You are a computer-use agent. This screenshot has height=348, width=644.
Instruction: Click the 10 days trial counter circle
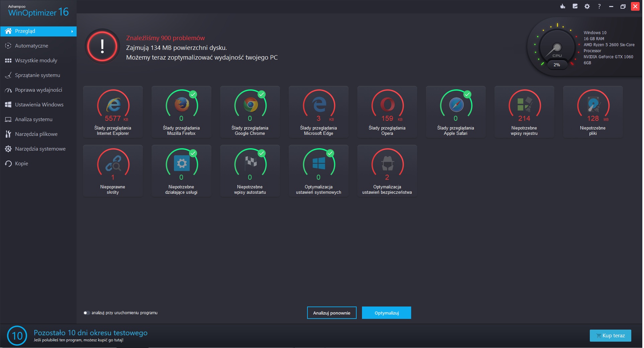[17, 336]
